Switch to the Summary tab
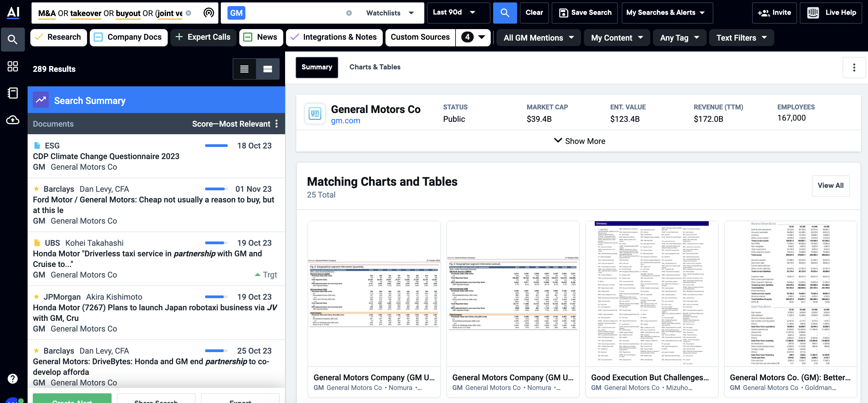This screenshot has width=868, height=403. click(317, 67)
